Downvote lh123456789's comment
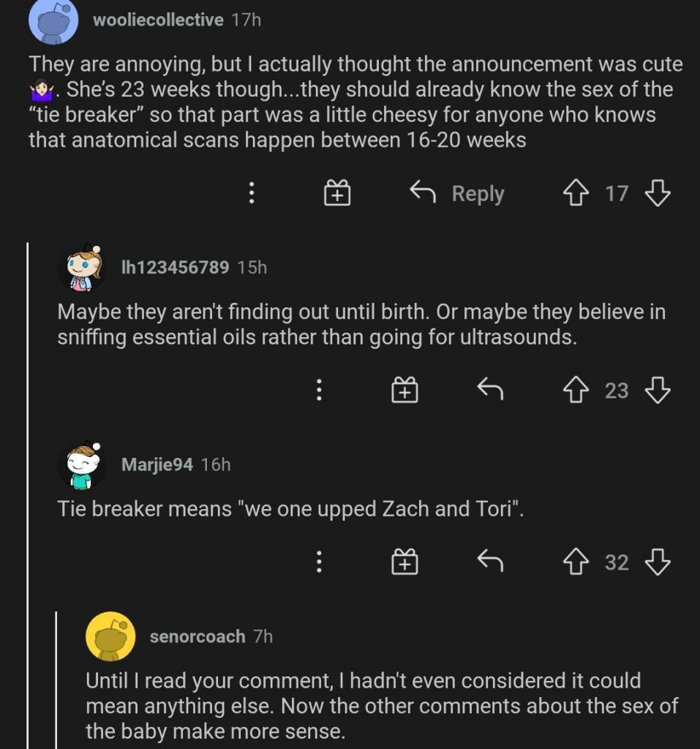 (658, 391)
